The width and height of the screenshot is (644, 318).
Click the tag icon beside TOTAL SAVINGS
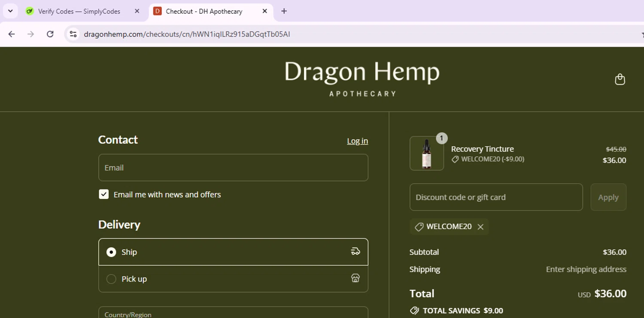point(414,311)
